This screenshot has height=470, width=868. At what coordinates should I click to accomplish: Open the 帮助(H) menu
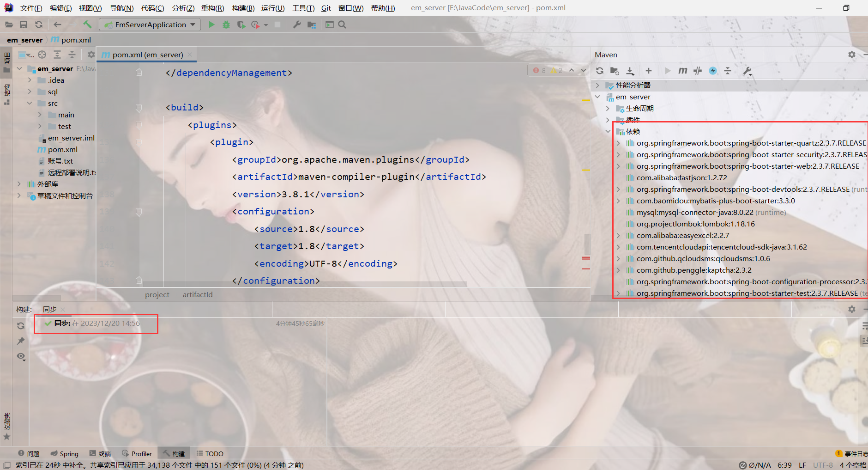(x=383, y=8)
